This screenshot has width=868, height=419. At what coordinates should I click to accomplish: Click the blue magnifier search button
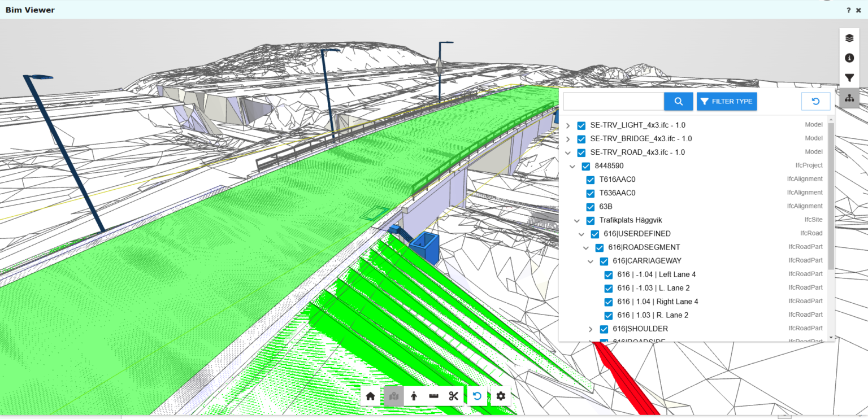(679, 102)
